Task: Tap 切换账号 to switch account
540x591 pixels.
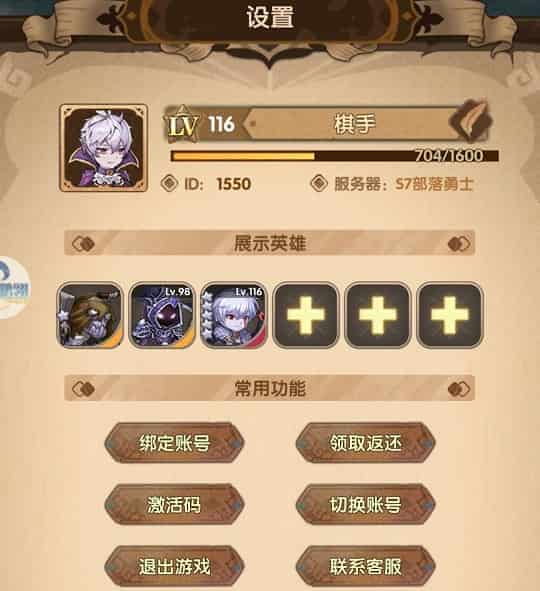Action: coord(366,505)
